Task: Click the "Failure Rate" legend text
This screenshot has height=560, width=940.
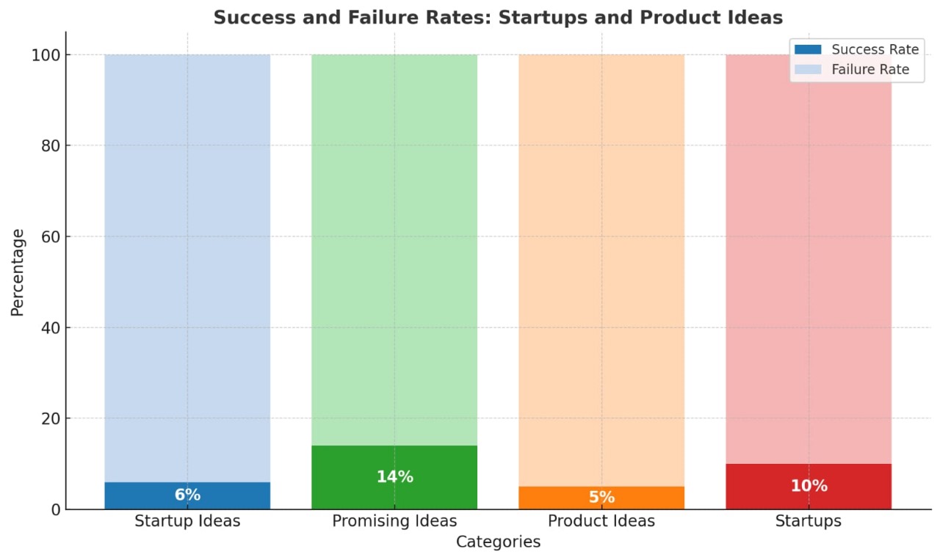Action: coord(870,70)
